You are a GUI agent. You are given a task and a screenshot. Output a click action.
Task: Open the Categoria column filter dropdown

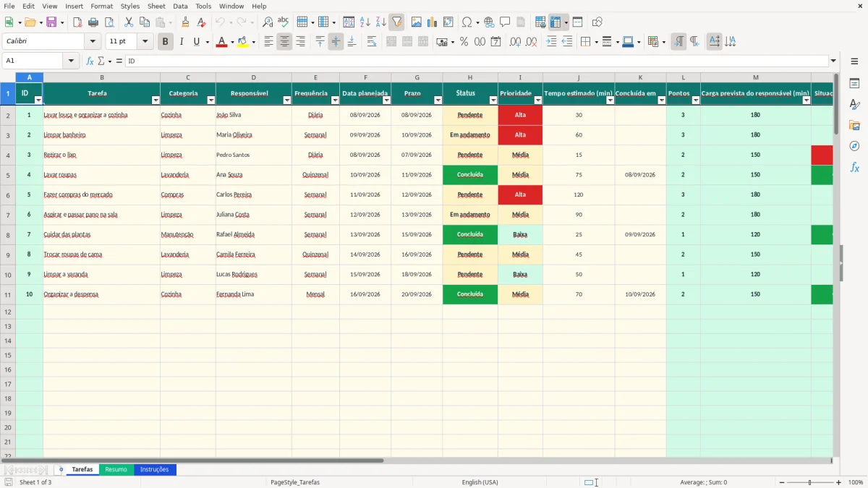point(211,100)
